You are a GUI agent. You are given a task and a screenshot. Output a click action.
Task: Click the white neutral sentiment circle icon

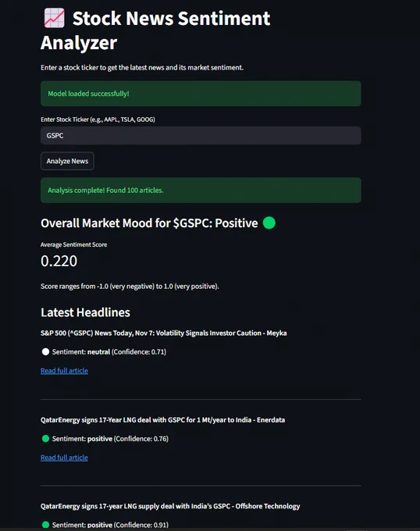pos(45,352)
